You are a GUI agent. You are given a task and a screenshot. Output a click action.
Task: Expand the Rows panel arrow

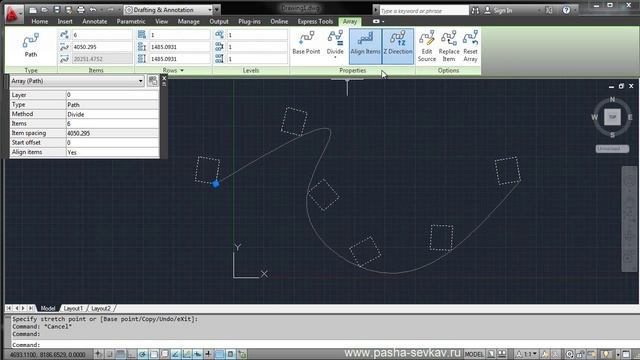[x=182, y=70]
